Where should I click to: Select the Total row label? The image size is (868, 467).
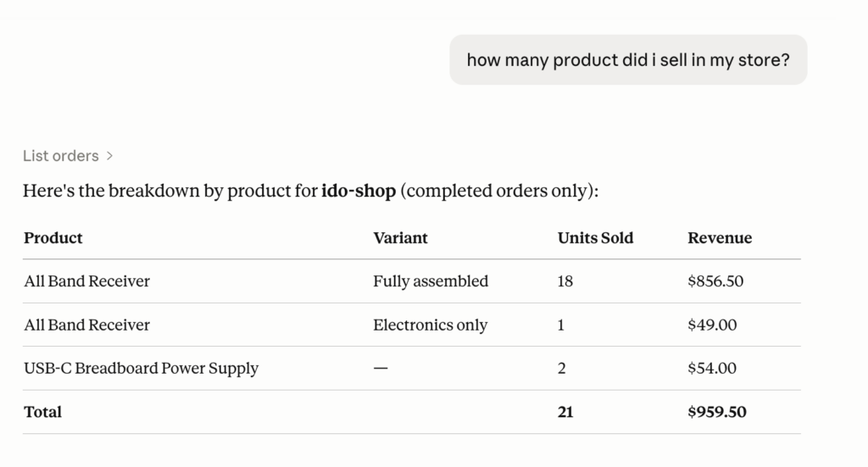click(x=43, y=413)
